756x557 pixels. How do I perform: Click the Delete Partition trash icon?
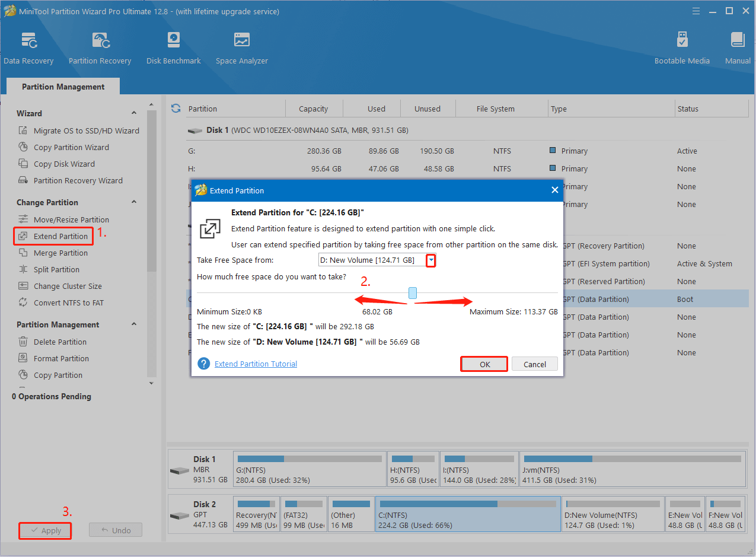click(x=23, y=342)
